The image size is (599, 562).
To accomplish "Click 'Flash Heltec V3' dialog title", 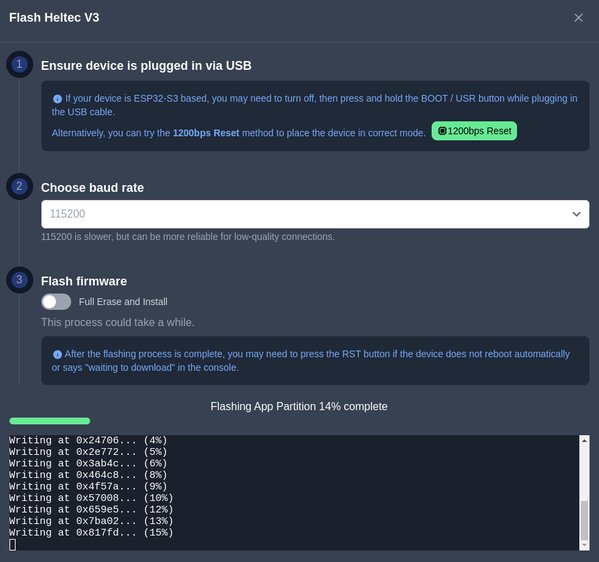I will [x=54, y=18].
